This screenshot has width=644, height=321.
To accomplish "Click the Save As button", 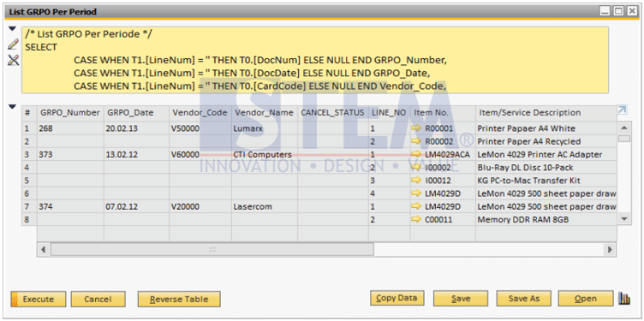I will coord(523,299).
